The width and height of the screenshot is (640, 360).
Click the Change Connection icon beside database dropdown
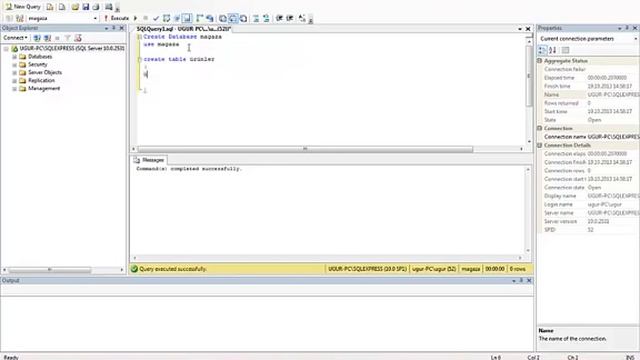[x=20, y=18]
